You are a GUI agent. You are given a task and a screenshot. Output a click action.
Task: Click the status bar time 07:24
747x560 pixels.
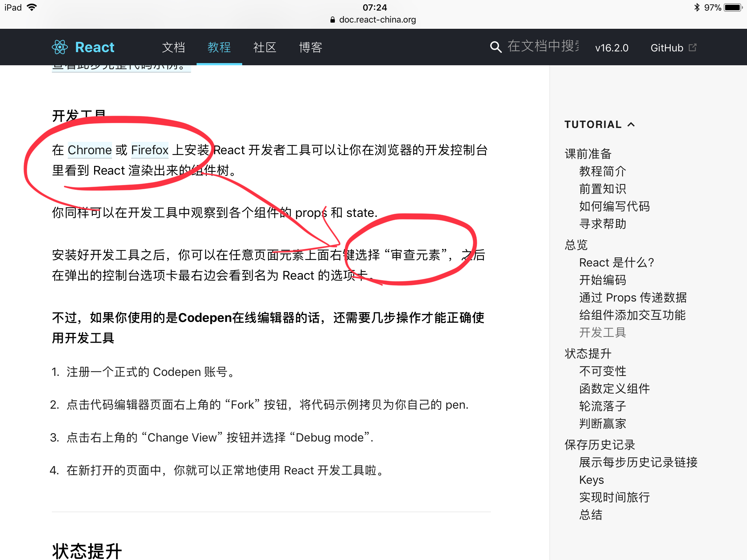click(x=375, y=7)
